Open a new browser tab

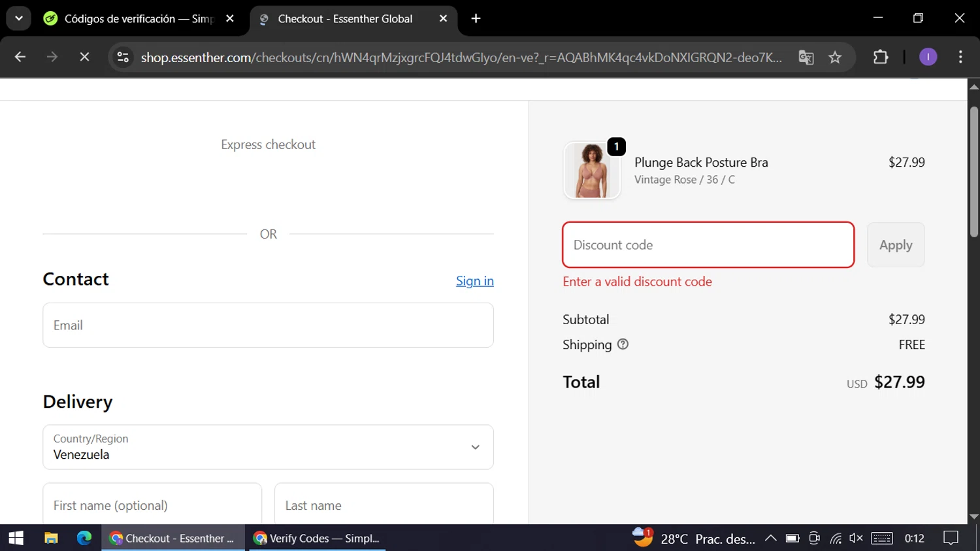point(476,19)
